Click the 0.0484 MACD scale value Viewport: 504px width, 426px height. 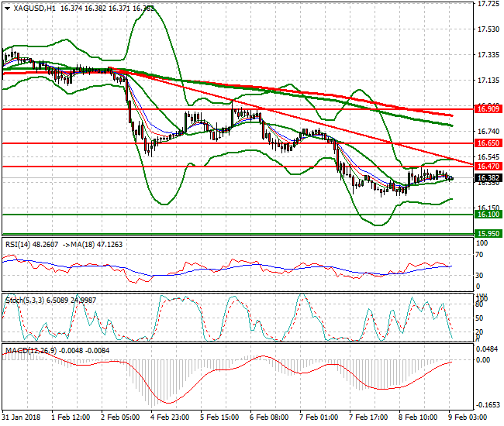(x=488, y=349)
